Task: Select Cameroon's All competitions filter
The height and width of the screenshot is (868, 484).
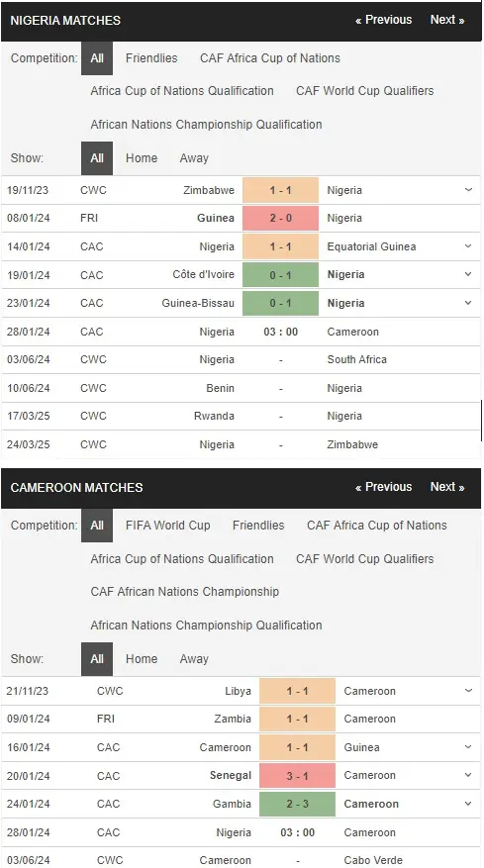Action: tap(97, 526)
